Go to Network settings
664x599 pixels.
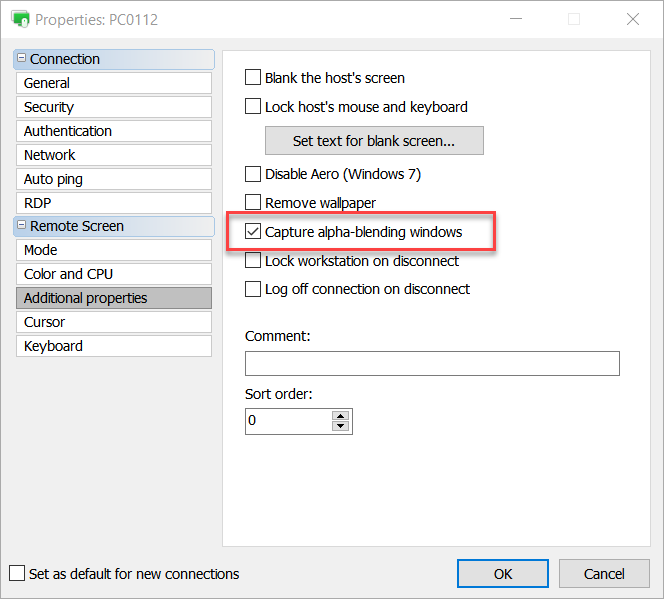(x=113, y=155)
